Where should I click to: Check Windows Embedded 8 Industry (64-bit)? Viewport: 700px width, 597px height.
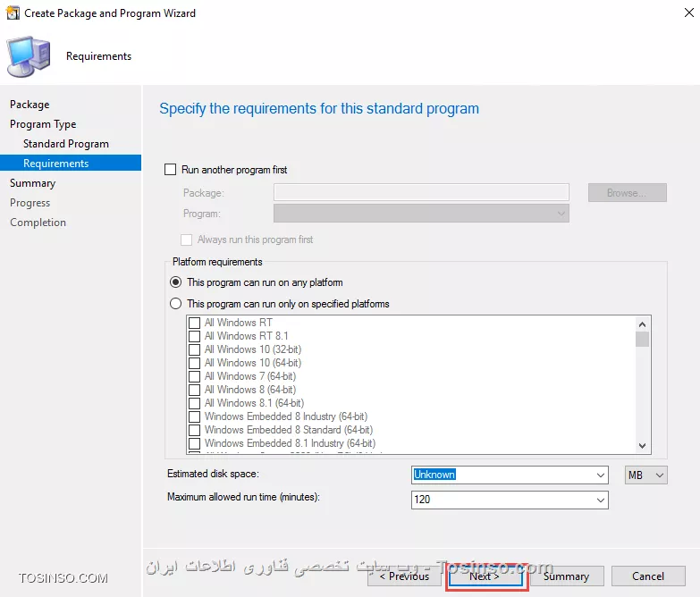click(x=194, y=416)
